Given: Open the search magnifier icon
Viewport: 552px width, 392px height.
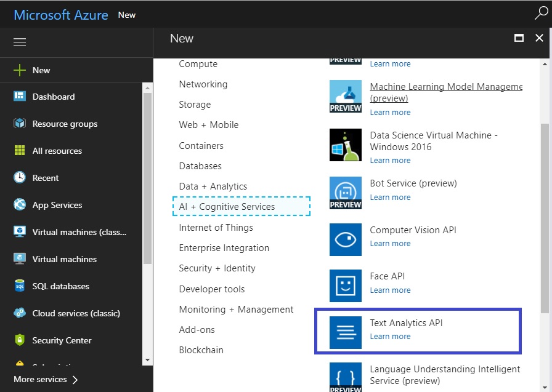Looking at the screenshot, I should click(x=541, y=13).
